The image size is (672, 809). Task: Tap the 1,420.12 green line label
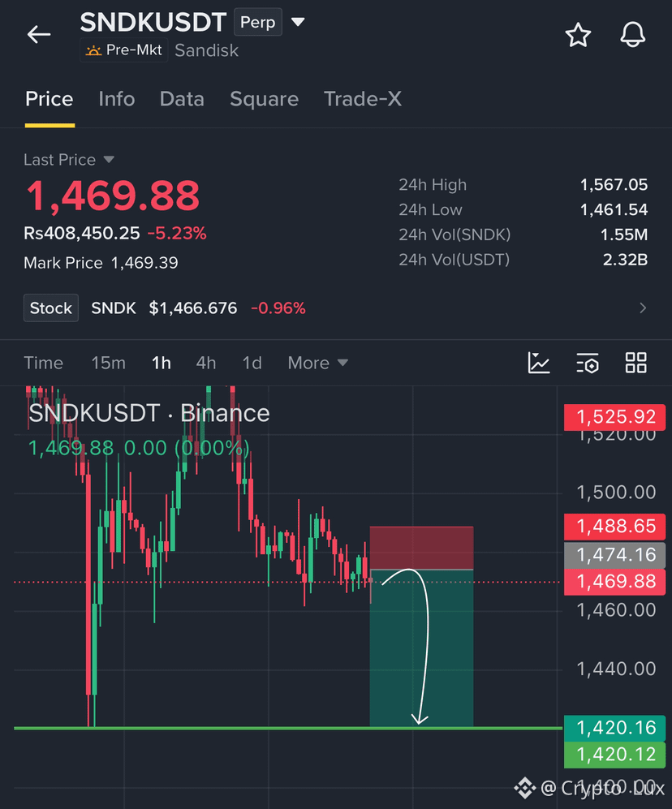614,755
